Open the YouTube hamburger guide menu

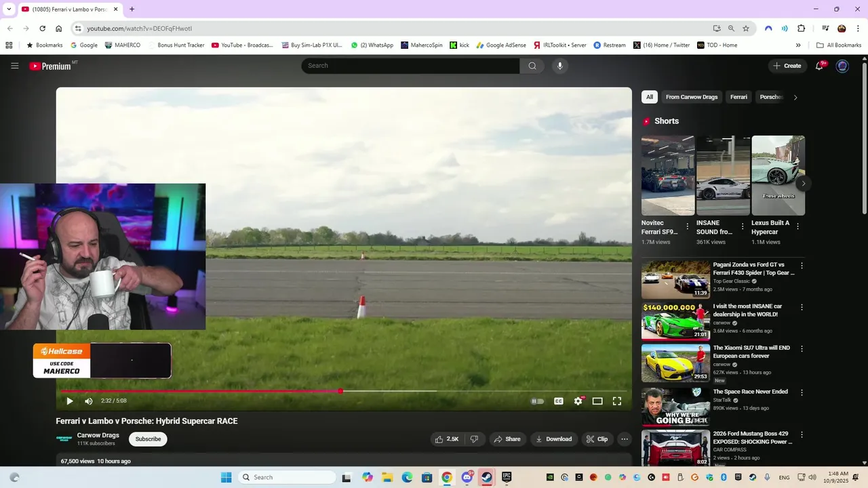pos(14,66)
